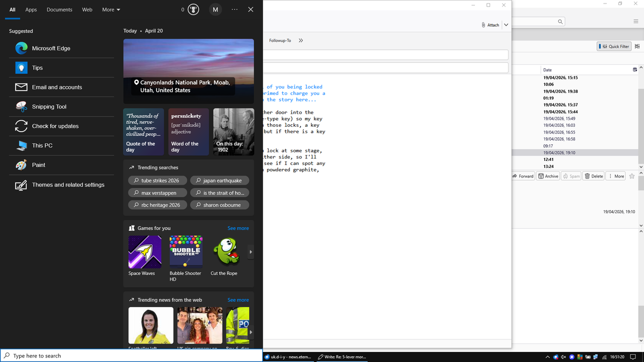Switch to the Documents search tab
Image resolution: width=644 pixels, height=362 pixels.
59,10
